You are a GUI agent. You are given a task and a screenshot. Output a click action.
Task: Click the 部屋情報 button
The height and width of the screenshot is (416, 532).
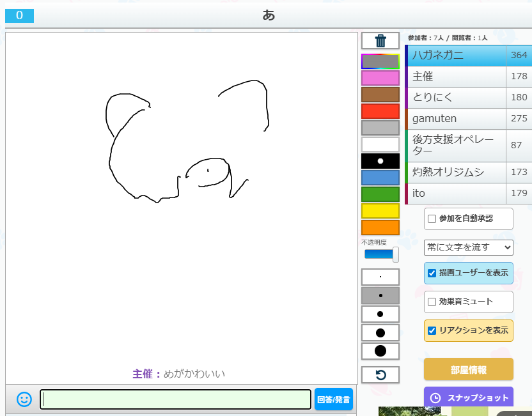(x=468, y=369)
